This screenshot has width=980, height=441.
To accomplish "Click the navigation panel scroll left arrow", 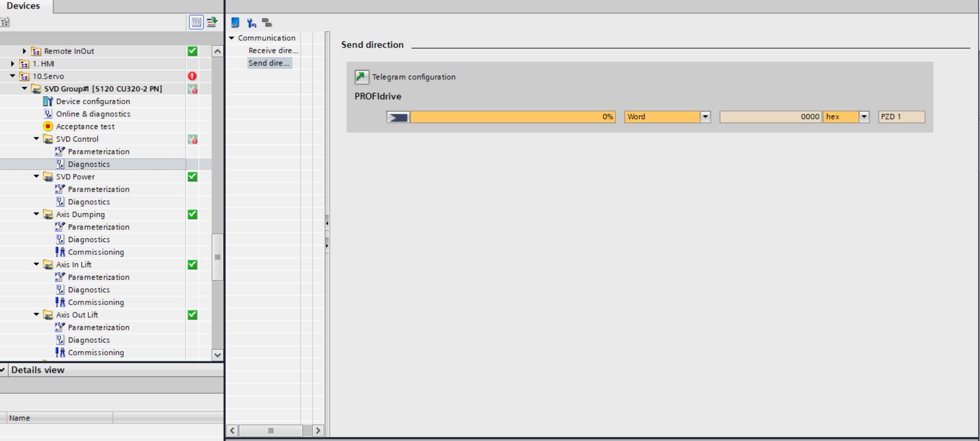I will (x=232, y=430).
